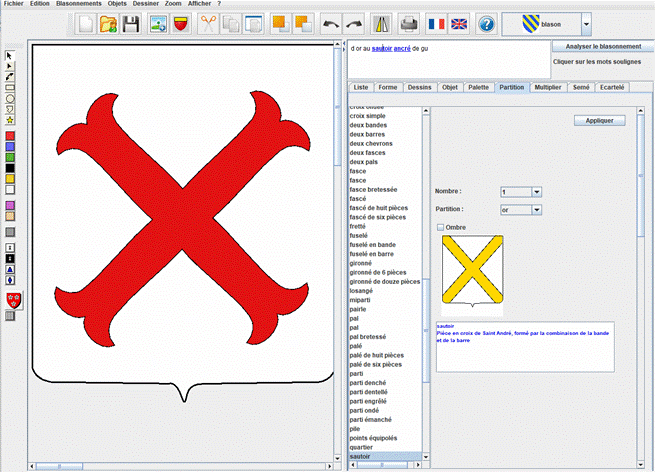Save the blazon with the floppy disk icon
The image size is (655, 472).
point(131,23)
